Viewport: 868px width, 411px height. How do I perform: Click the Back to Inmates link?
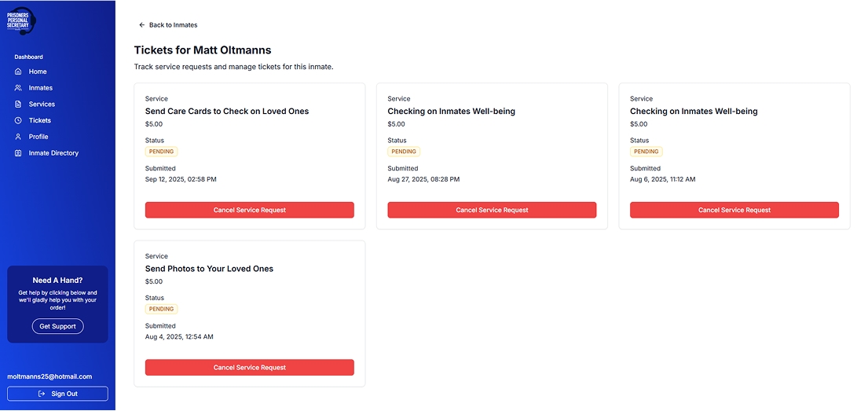point(173,25)
